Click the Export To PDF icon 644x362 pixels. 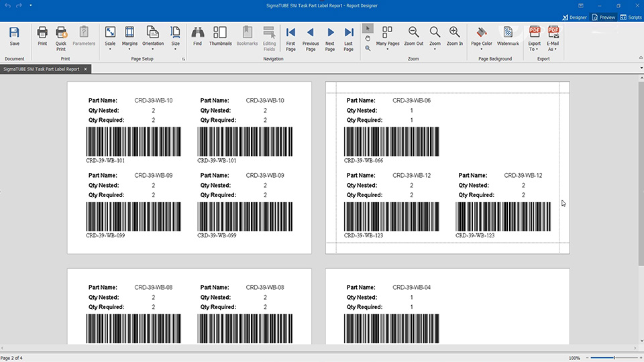(x=535, y=32)
